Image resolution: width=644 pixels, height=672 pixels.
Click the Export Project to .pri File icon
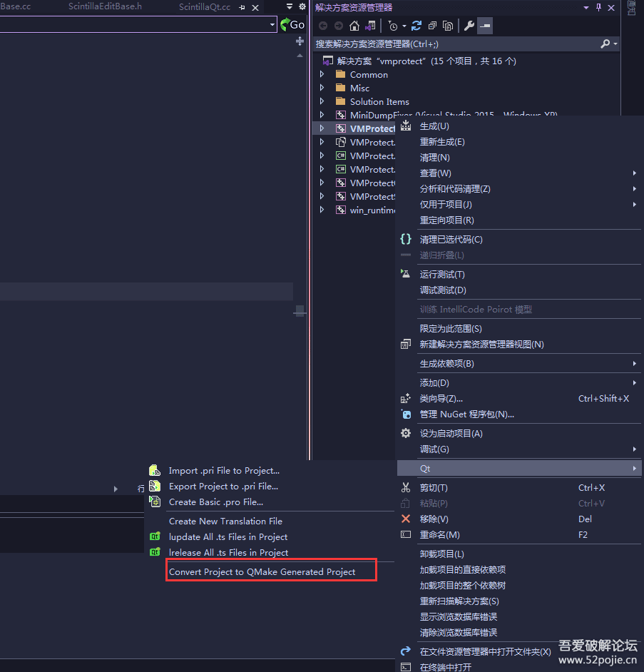click(155, 486)
